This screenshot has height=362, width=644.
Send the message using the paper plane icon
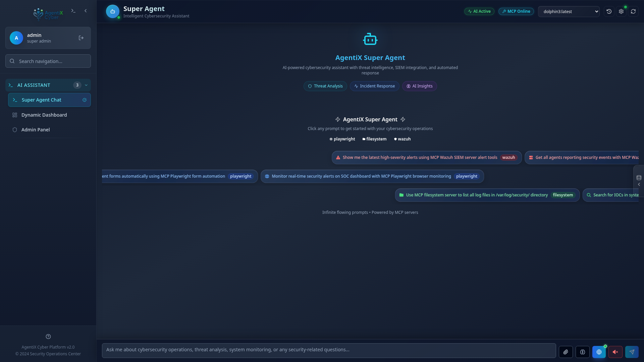pyautogui.click(x=632, y=352)
